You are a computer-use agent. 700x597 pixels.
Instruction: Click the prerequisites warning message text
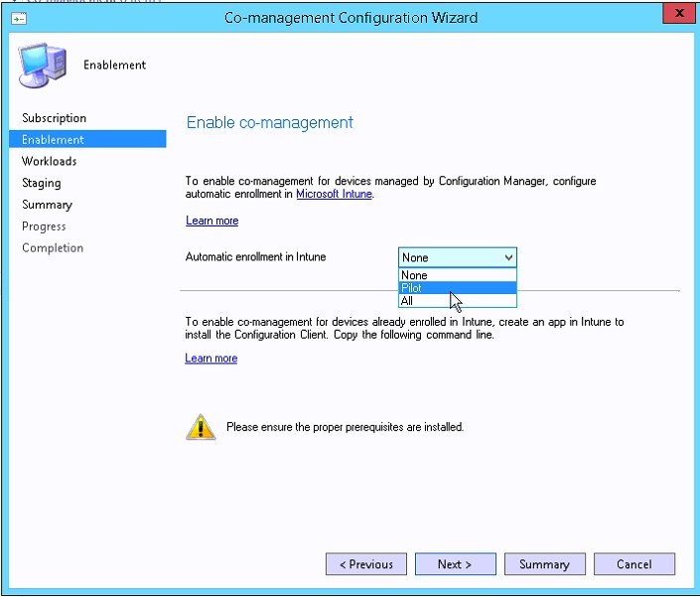(346, 427)
